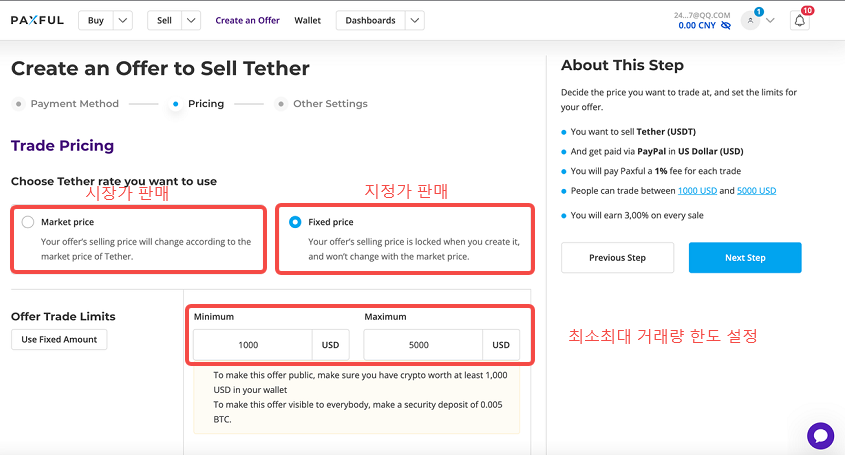The width and height of the screenshot is (845, 455).
Task: Click the About This Step heading
Action: [x=622, y=65]
